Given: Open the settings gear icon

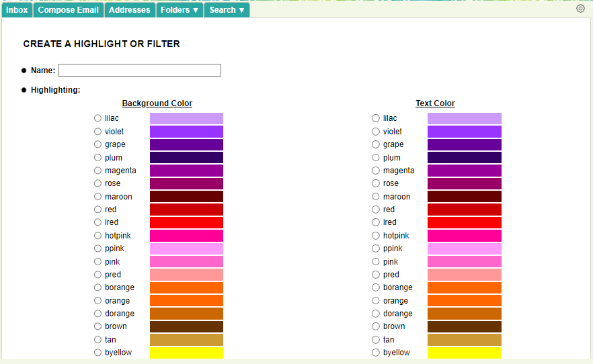Looking at the screenshot, I should click(580, 9).
